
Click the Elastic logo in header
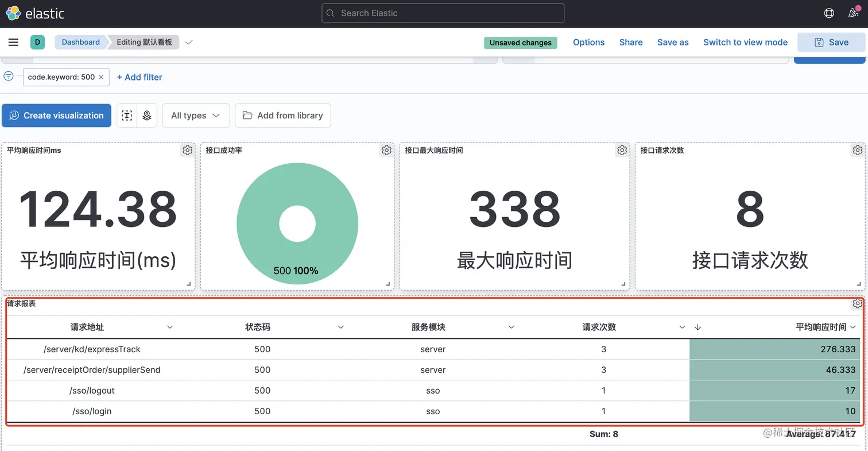pyautogui.click(x=36, y=13)
